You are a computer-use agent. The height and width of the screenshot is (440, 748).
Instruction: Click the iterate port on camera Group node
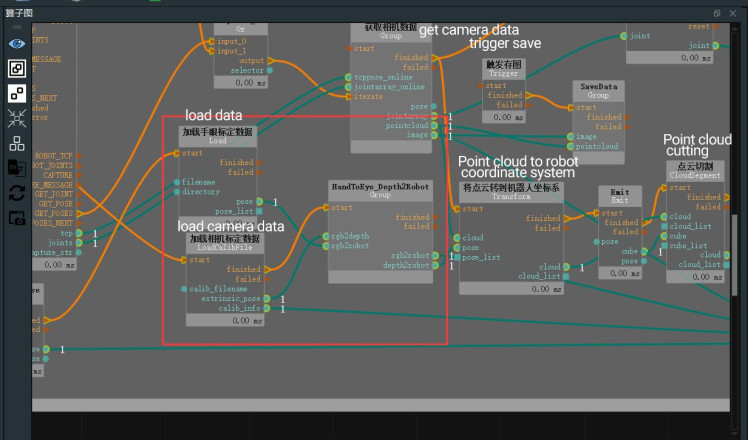349,96
